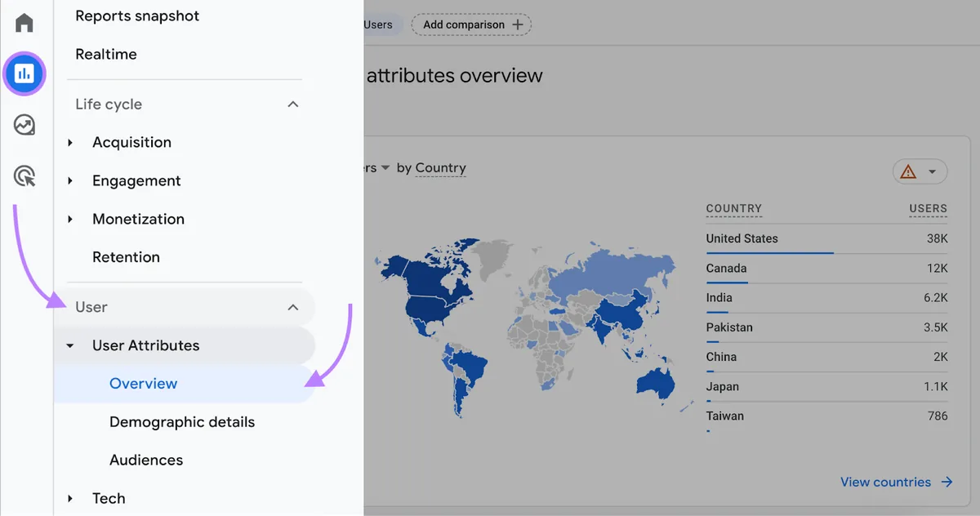Open the Advertising icon in the rail

pos(24,176)
